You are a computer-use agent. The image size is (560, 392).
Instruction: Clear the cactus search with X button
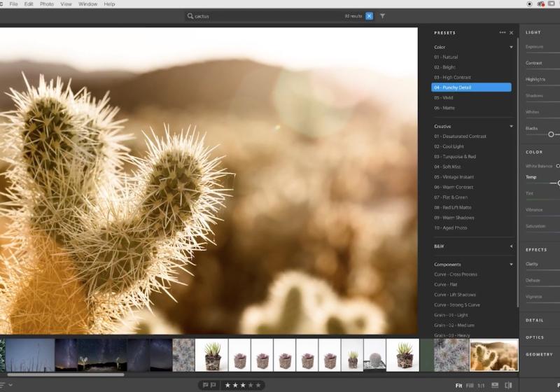(x=369, y=16)
